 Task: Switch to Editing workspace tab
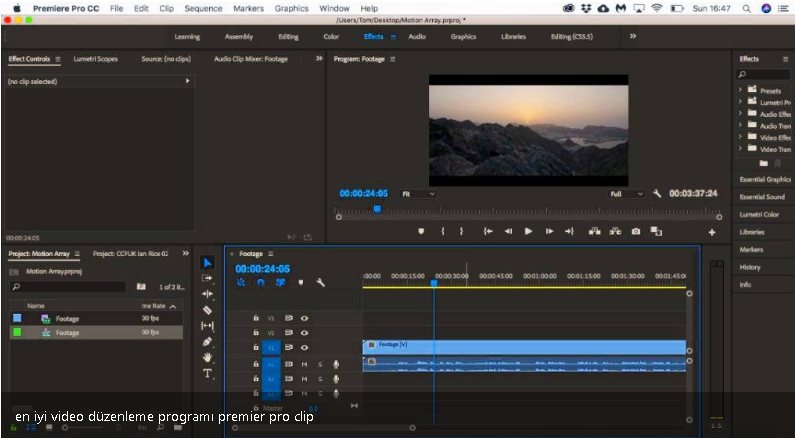tap(288, 37)
